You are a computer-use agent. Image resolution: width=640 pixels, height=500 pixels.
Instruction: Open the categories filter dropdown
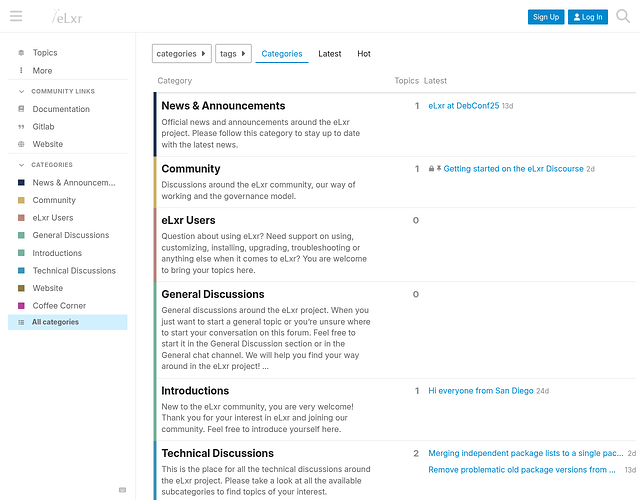(181, 53)
